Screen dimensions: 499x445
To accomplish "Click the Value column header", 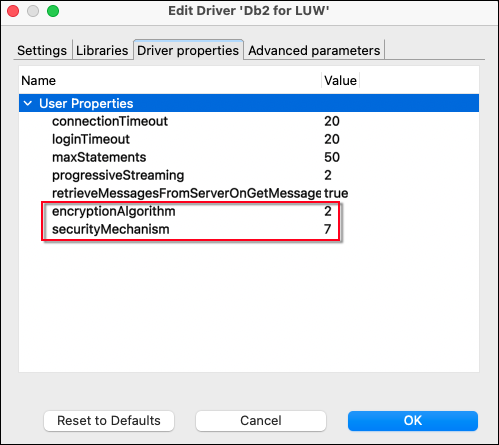I will point(341,81).
